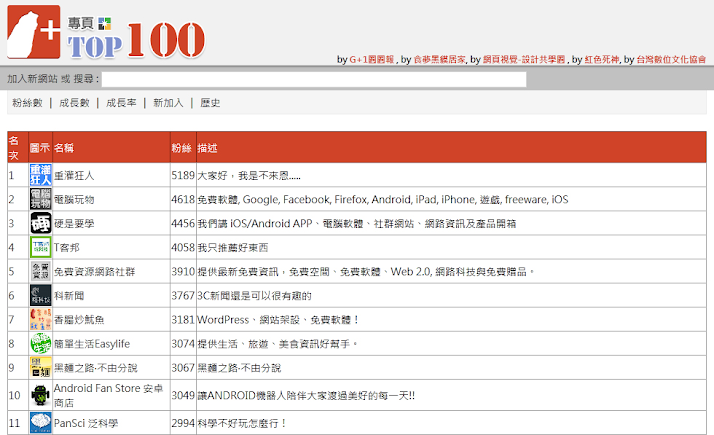Viewport: 714px width, 435px height.
Task: Open the 簡單生活Easylife green icon
Action: click(x=41, y=343)
